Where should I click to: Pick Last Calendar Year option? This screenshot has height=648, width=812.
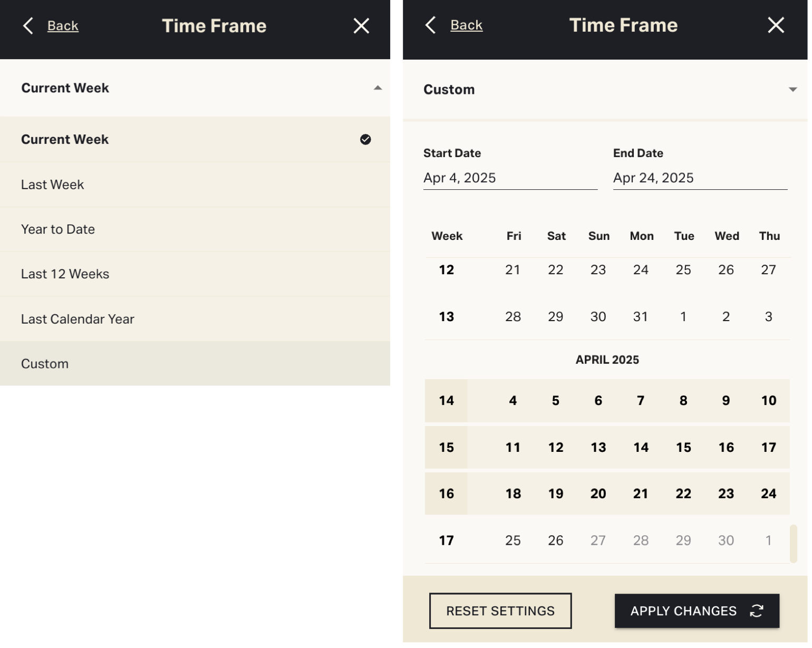coord(78,319)
